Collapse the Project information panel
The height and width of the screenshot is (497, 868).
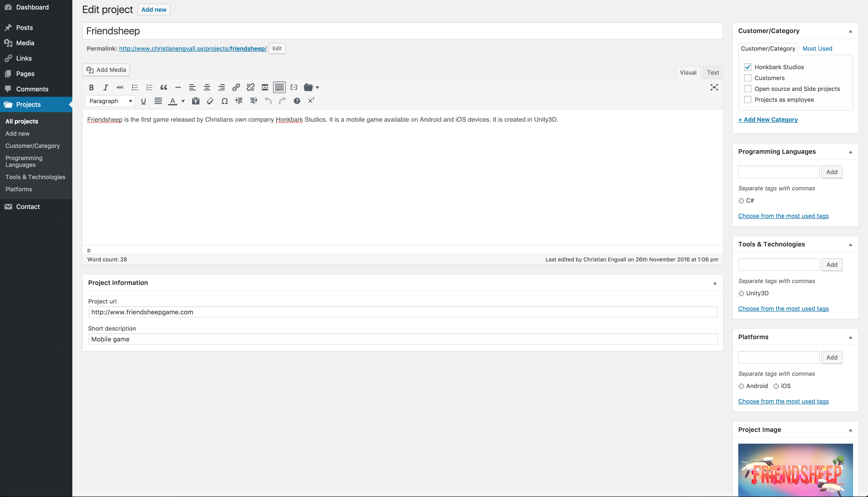click(715, 283)
